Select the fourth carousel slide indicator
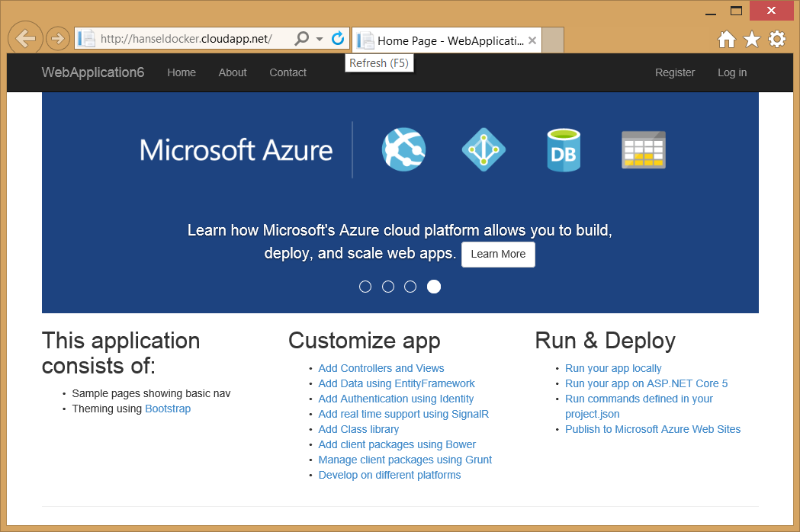The width and height of the screenshot is (800, 532). (434, 287)
